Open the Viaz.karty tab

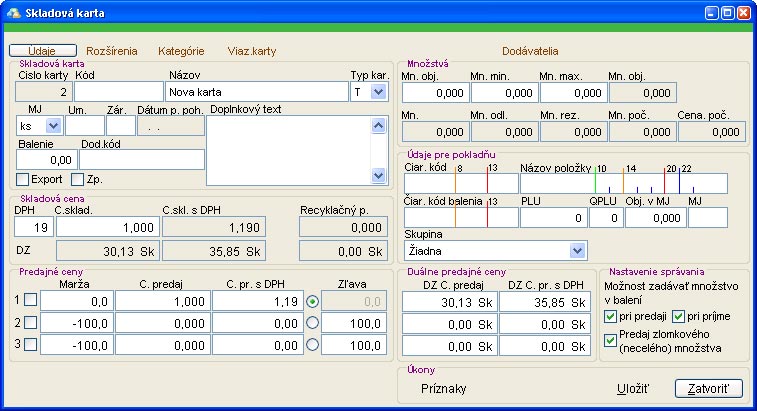(x=252, y=50)
